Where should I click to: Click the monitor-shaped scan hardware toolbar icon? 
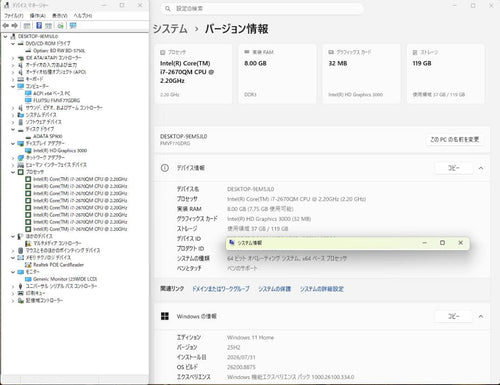73,26
